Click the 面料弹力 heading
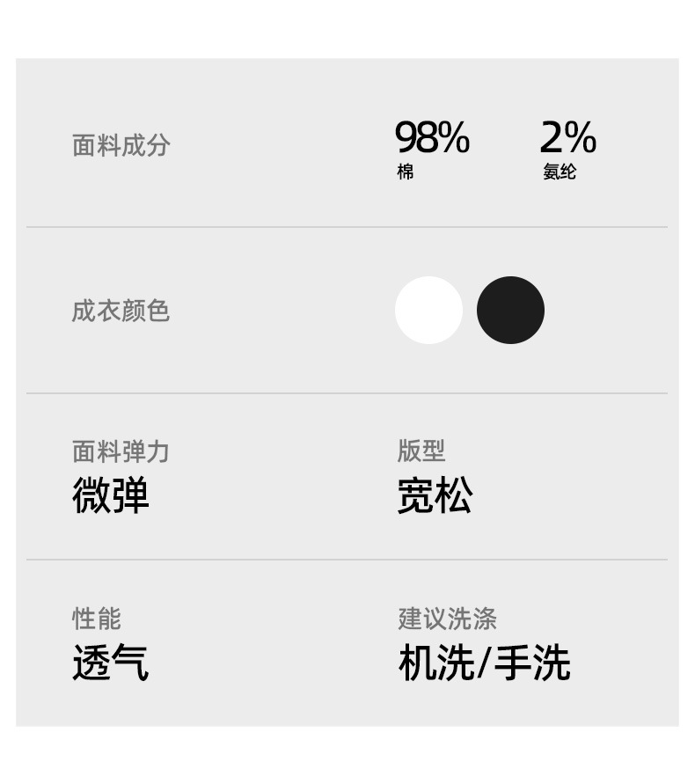The image size is (695, 784). coord(121,451)
